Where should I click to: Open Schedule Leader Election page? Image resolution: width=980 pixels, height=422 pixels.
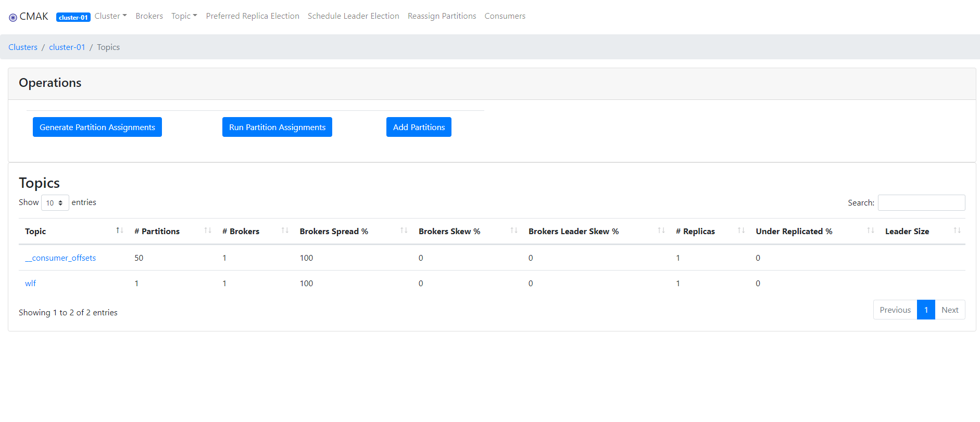point(354,16)
